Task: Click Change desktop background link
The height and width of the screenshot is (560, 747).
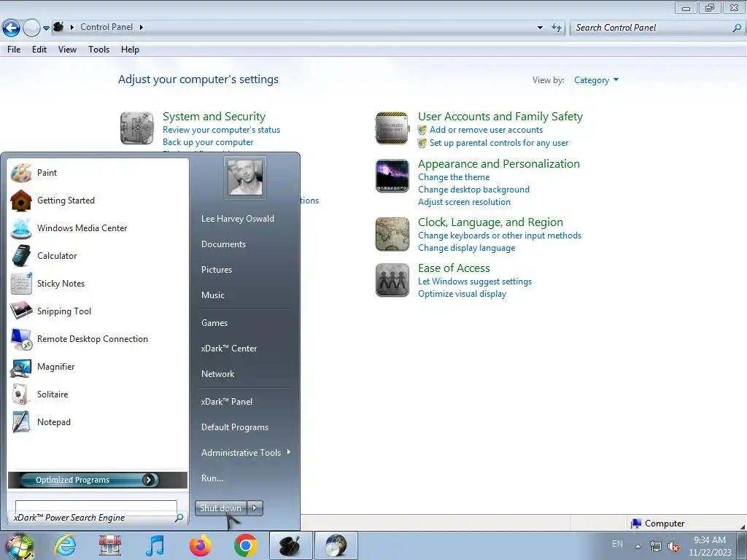Action: [473, 190]
